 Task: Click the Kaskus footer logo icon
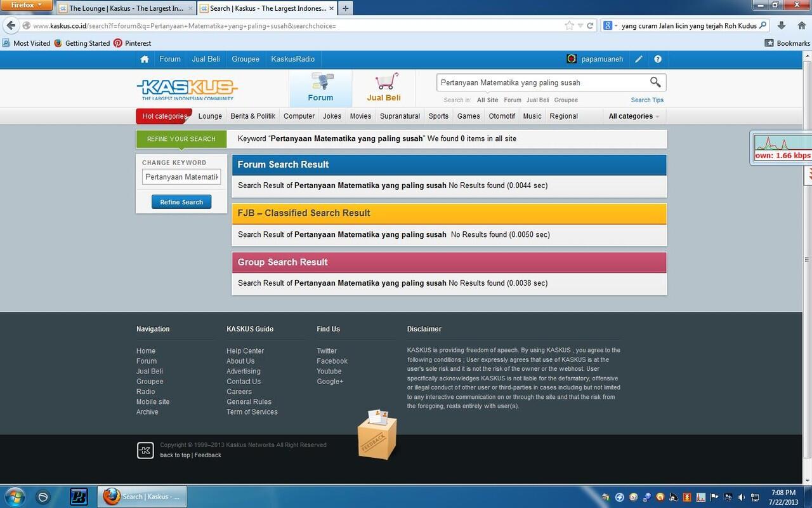[145, 450]
